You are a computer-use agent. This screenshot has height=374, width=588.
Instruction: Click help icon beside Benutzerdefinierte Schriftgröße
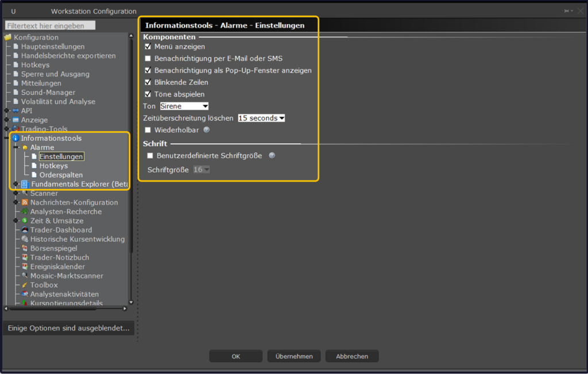(272, 155)
